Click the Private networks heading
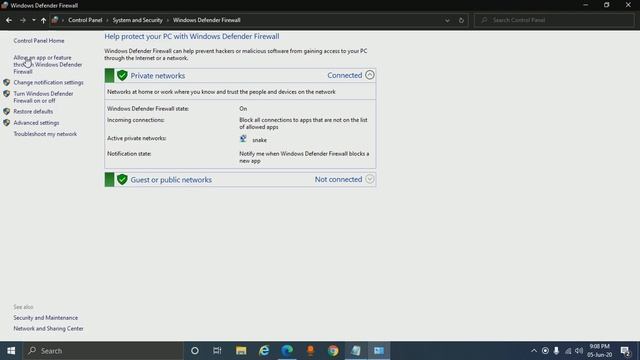Viewport: 640px width, 360px height. pyautogui.click(x=158, y=76)
